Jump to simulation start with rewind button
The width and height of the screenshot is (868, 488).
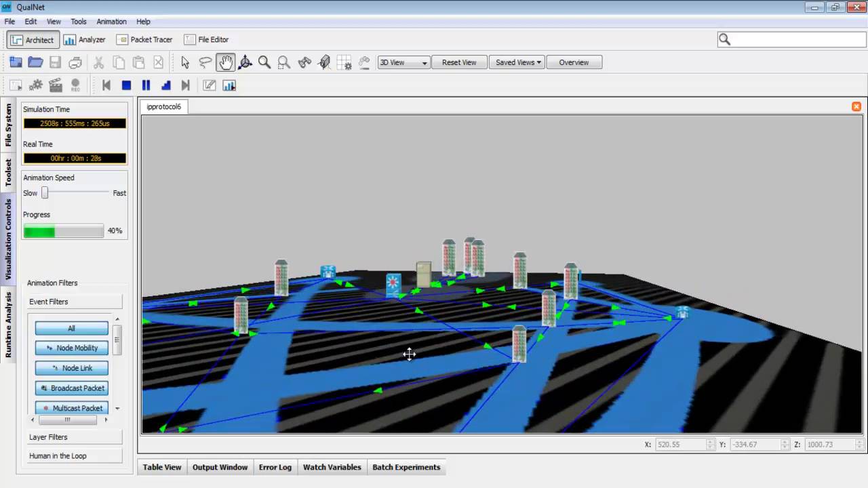106,85
